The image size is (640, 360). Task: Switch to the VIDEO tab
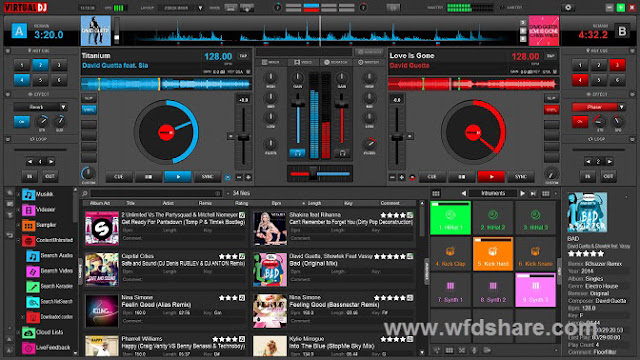pyautogui.click(x=303, y=62)
